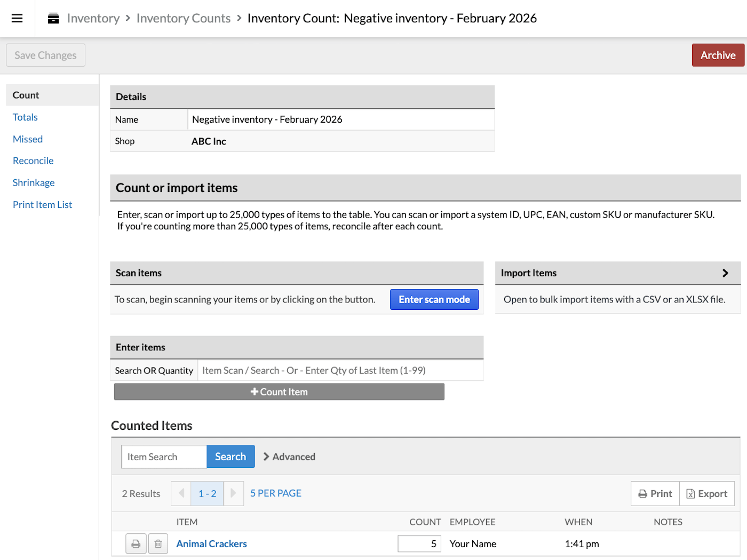Click Search in the Counted Items section
Screen dimensions: 747x560
coord(231,457)
